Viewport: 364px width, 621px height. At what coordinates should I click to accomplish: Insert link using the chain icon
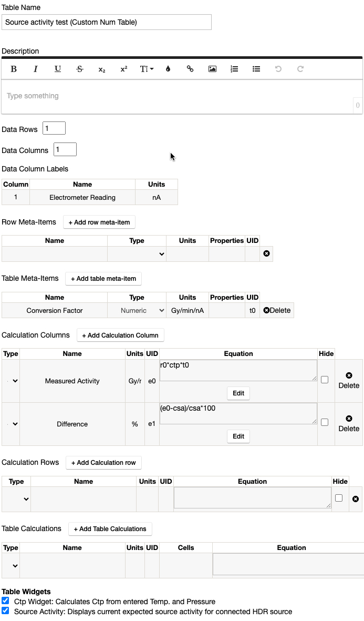(x=190, y=69)
